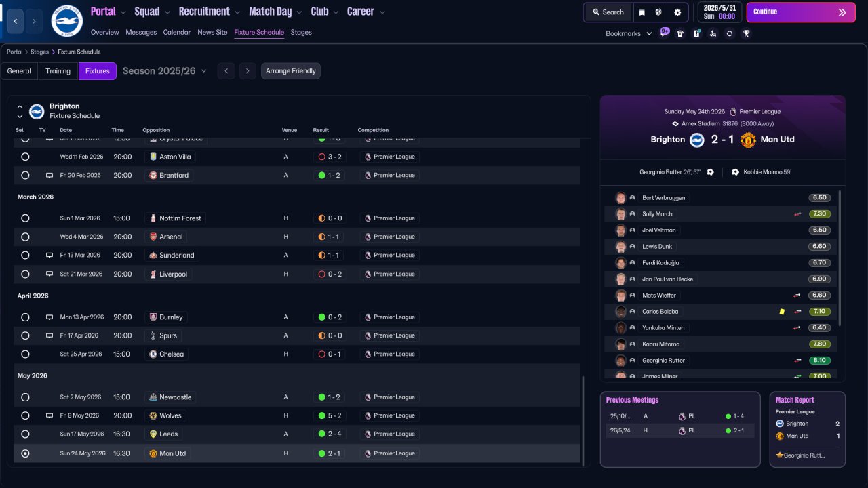
Task: Switch to the Training tab
Action: point(58,71)
